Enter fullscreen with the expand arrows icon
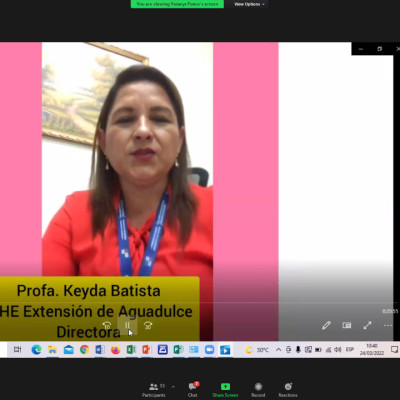400x400 pixels. click(367, 325)
